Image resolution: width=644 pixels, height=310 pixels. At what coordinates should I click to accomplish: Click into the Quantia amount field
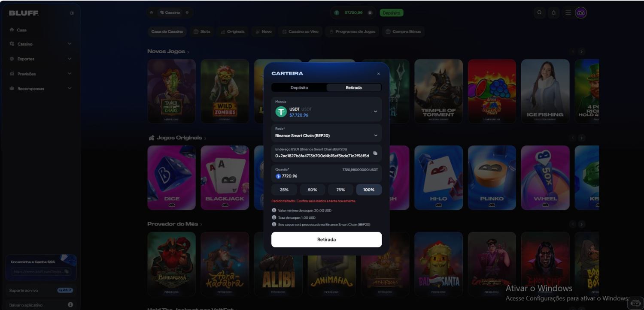tap(326, 173)
